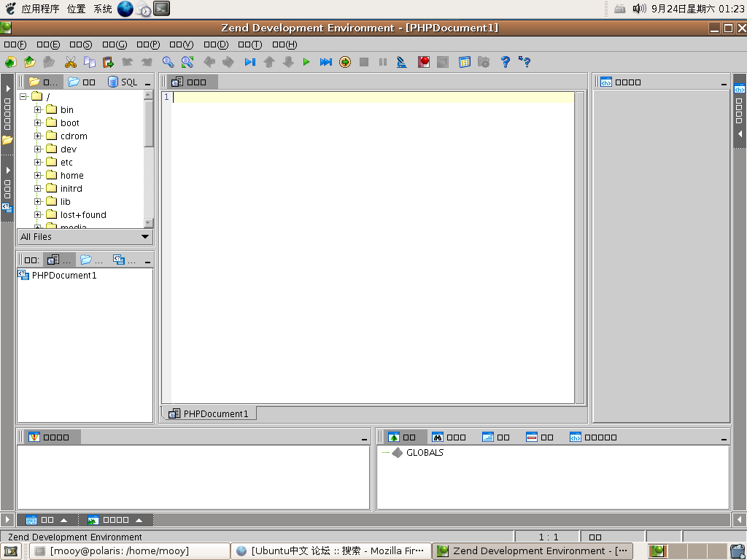
Task: Switch to the SQL tab
Action: tap(123, 82)
